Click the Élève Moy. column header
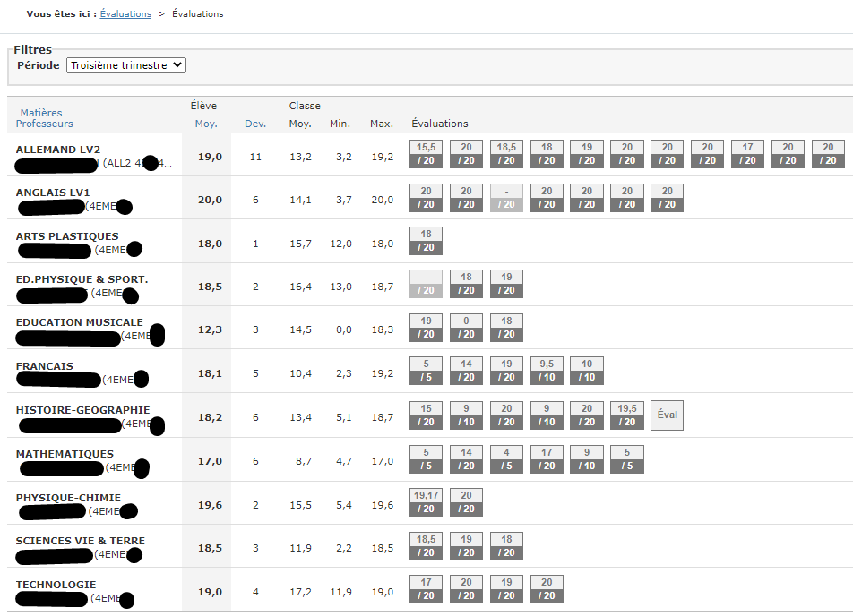Image resolution: width=853 pixels, height=616 pixels. pyautogui.click(x=206, y=124)
